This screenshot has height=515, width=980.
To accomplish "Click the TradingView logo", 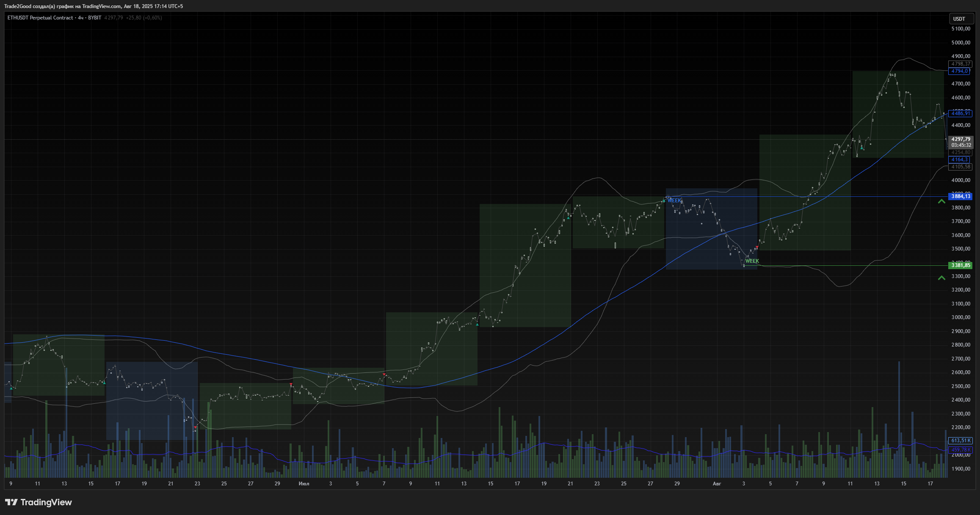I will (x=39, y=502).
